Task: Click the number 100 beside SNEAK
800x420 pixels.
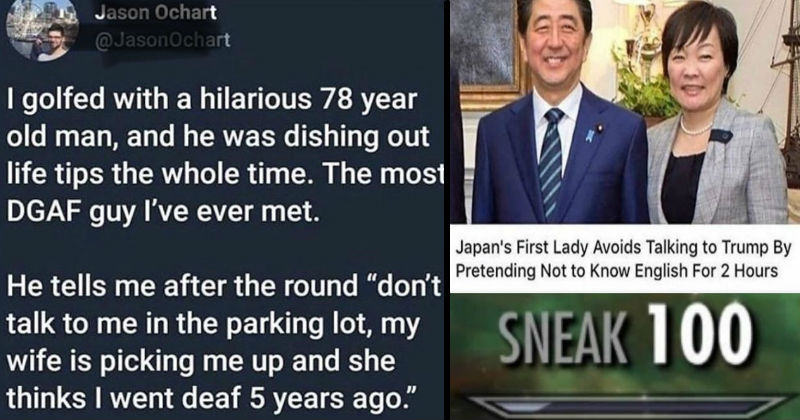Action: tap(701, 334)
